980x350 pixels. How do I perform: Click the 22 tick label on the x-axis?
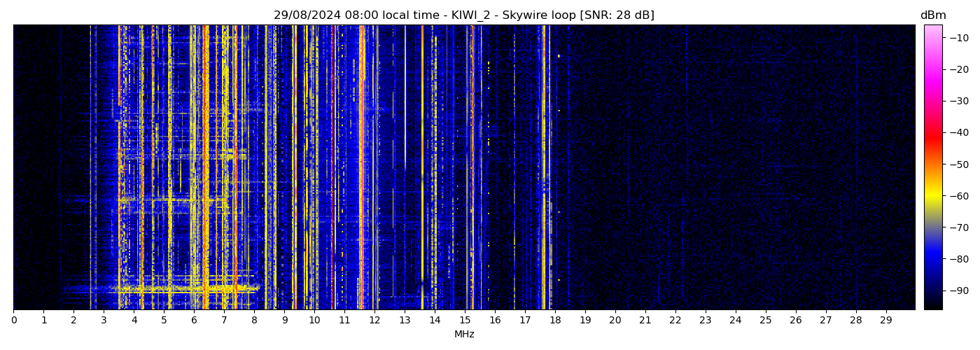pos(675,320)
